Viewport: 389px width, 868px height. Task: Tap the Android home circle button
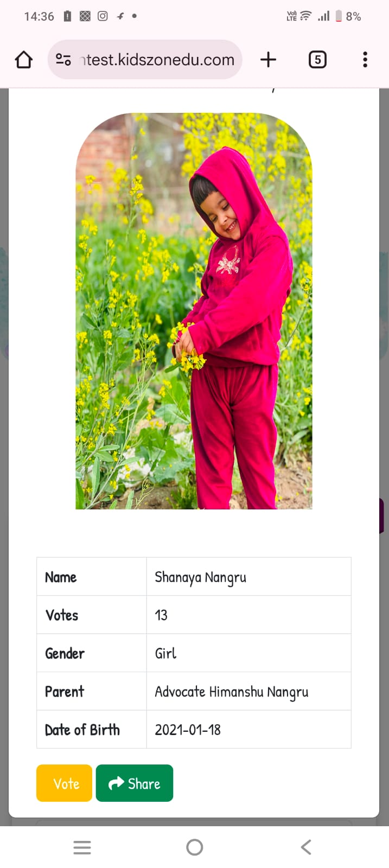pos(194,847)
